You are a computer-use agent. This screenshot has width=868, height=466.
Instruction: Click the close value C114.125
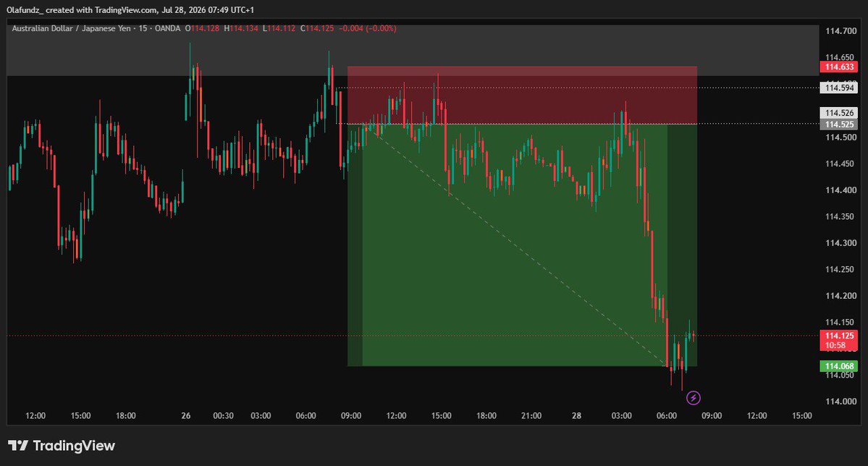pyautogui.click(x=317, y=28)
